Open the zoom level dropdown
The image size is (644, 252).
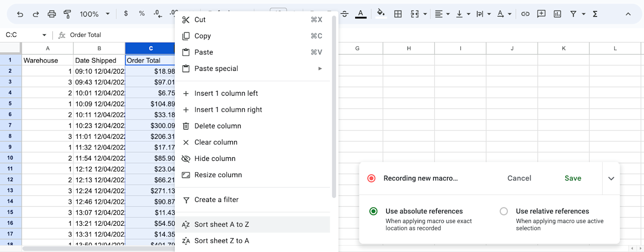(x=95, y=14)
